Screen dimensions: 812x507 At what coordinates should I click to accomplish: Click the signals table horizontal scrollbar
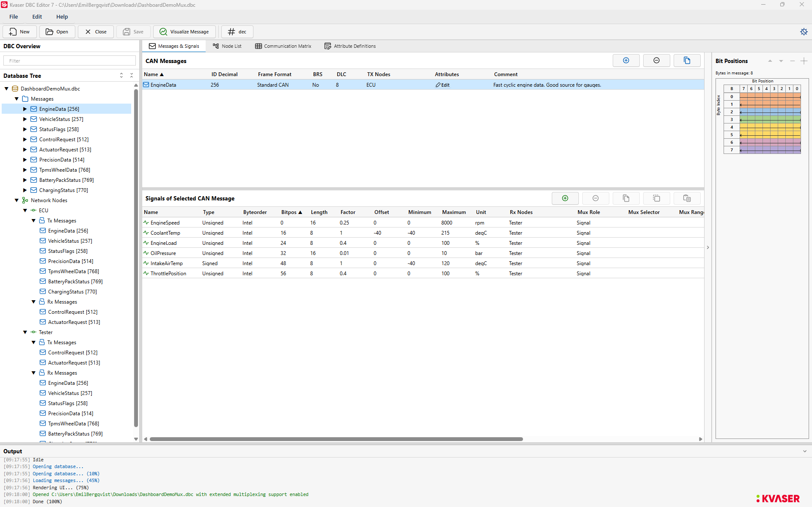click(336, 439)
